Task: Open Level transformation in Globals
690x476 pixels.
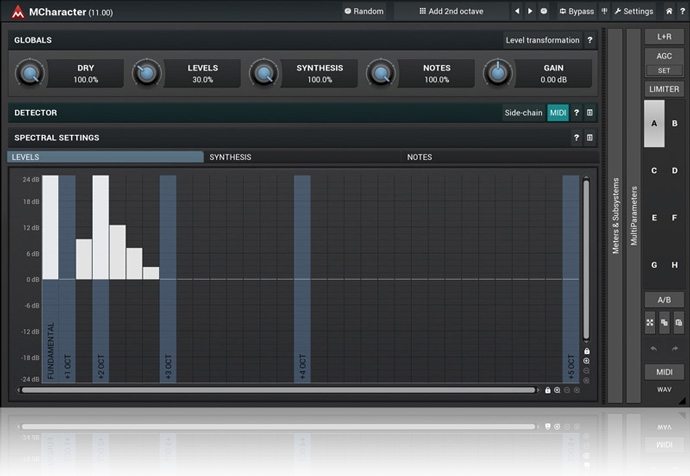Action: click(x=542, y=40)
